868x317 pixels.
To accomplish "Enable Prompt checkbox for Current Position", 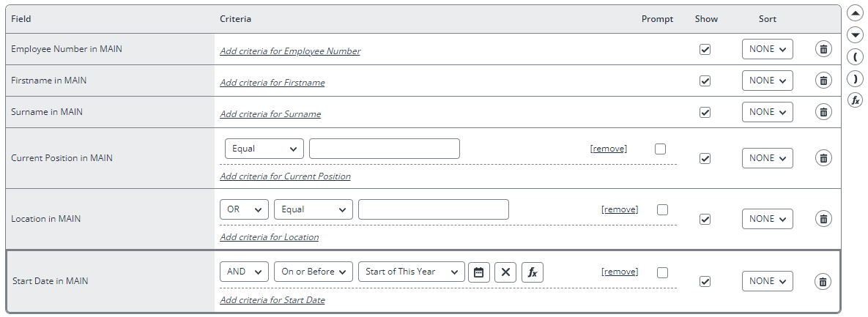I will pyautogui.click(x=660, y=149).
